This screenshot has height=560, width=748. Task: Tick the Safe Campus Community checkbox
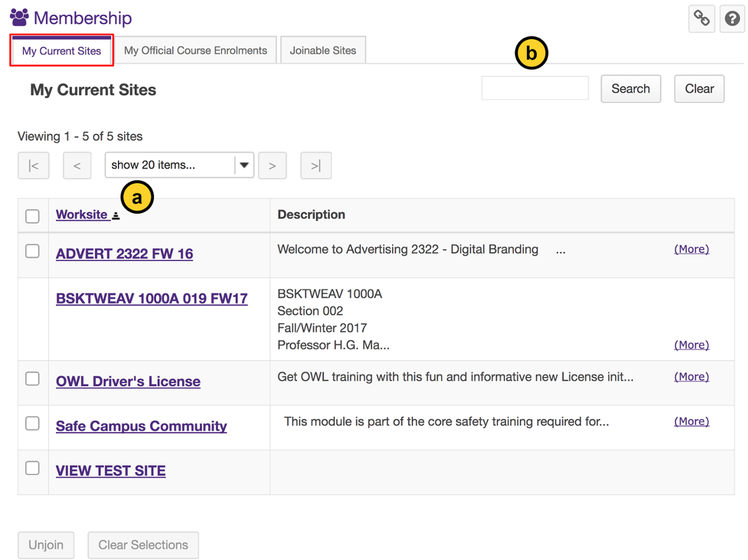point(33,423)
